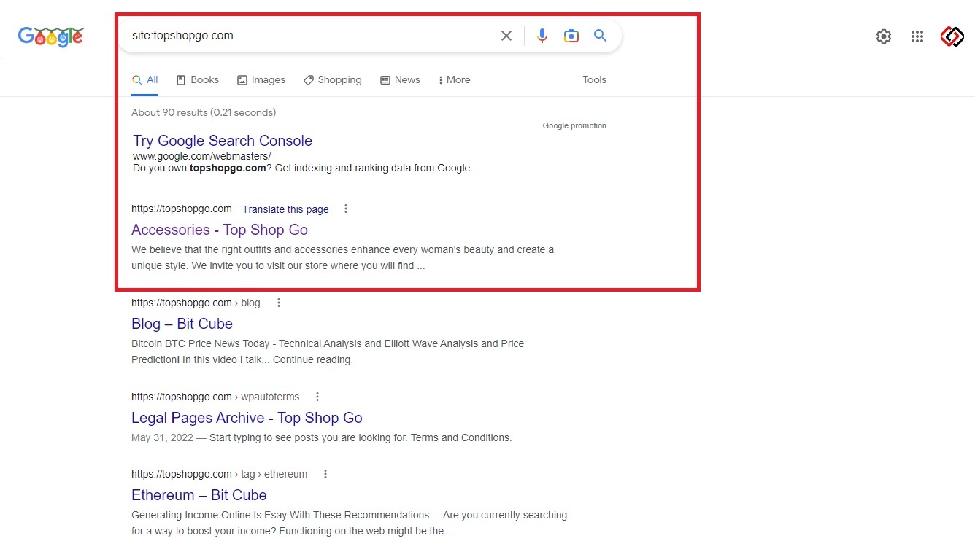The width and height of the screenshot is (975, 560).
Task: Switch to News tab
Action: pos(400,80)
